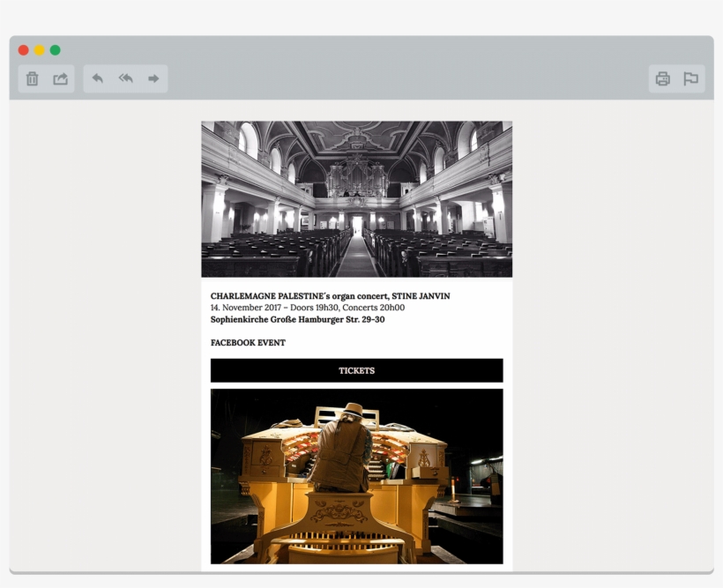Screen dimensions: 723x588
Task: Click the Sophienkirche Große Hamburger Str. address
Action: [297, 319]
